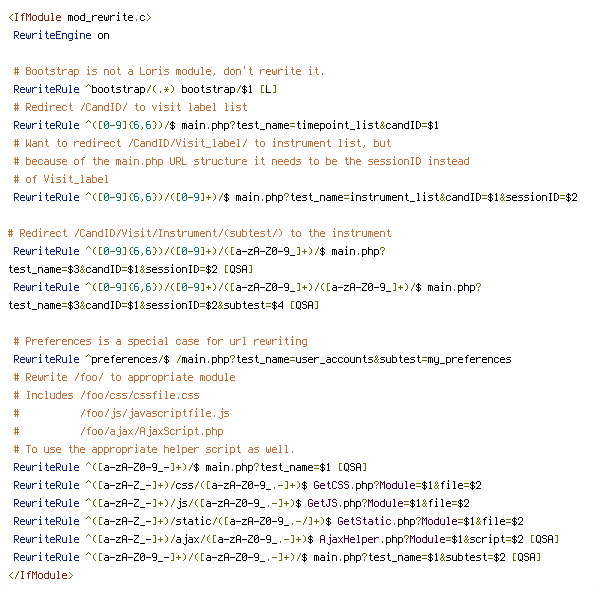Click the line ending with subtest=$4 [QSA]
Viewport: 600px width, 592px height.
(x=164, y=305)
